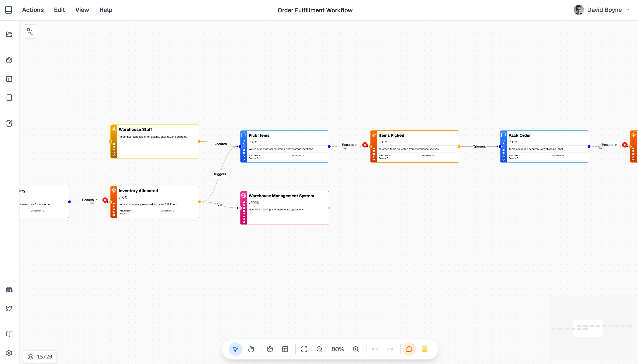Image resolution: width=638 pixels, height=364 pixels.
Task: Zoom in with the plus magnifier
Action: (356, 349)
